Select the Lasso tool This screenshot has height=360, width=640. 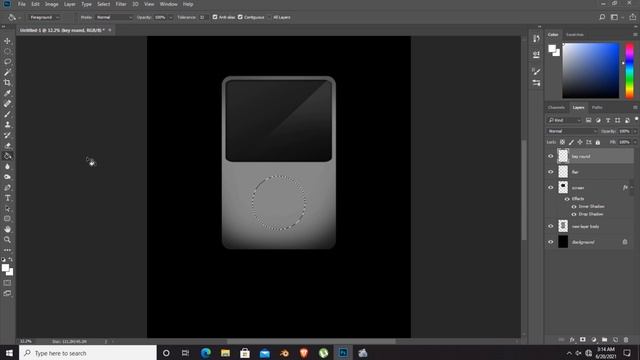point(7,62)
